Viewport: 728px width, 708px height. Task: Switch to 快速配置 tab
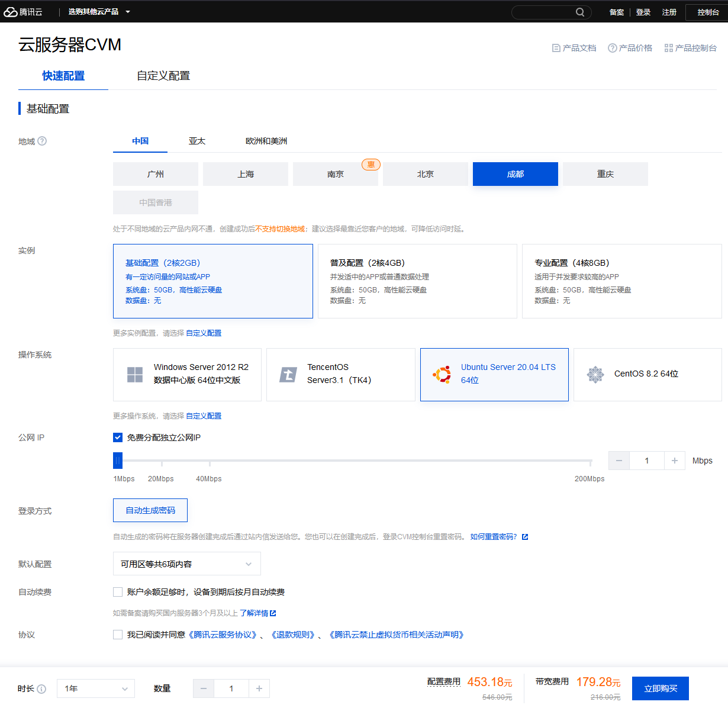click(63, 76)
